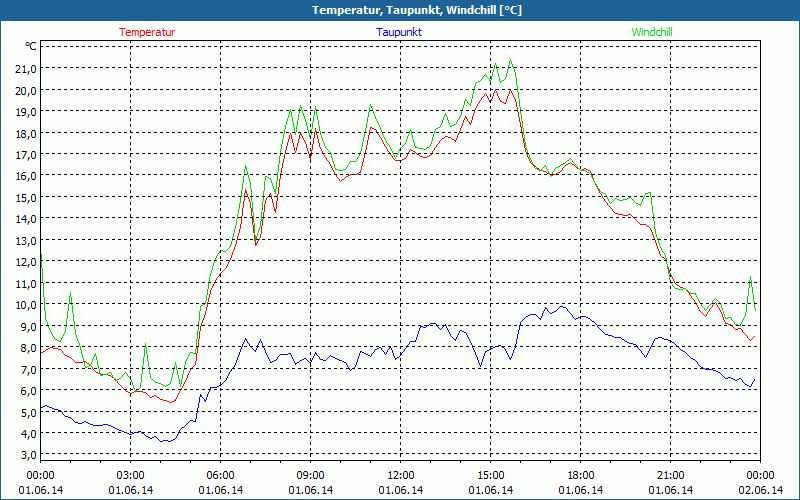
Task: Click the 14,0 y-axis value
Action: [26, 218]
